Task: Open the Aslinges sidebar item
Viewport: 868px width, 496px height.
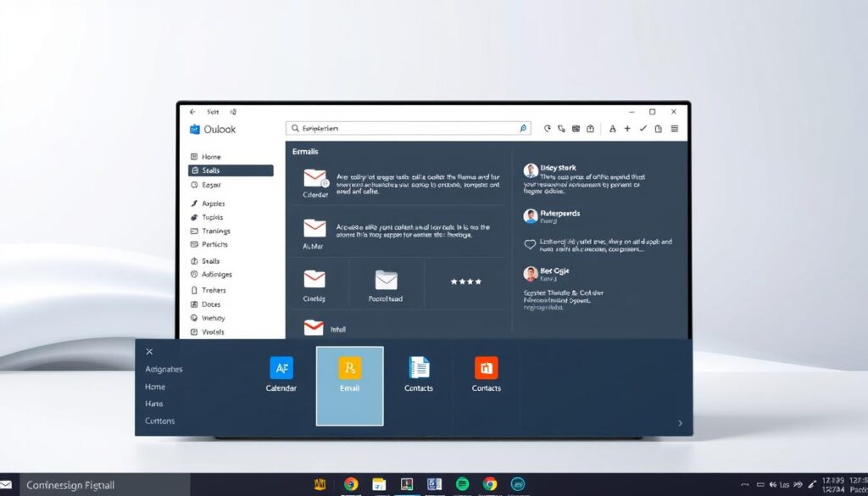Action: [211, 275]
